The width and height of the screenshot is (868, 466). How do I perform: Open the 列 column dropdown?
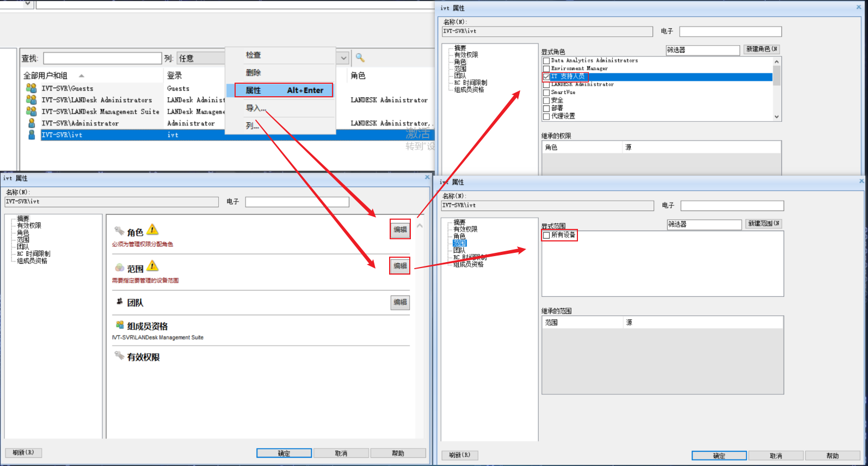(343, 58)
